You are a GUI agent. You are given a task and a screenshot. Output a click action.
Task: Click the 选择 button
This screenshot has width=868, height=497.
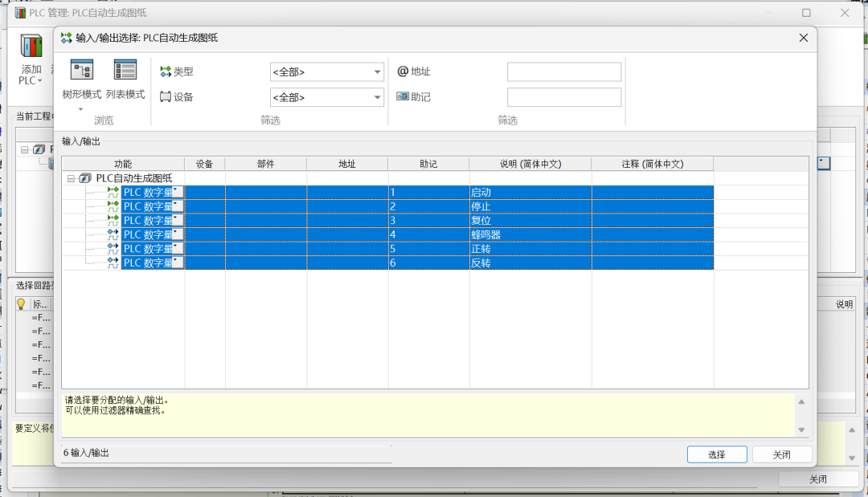(x=717, y=454)
